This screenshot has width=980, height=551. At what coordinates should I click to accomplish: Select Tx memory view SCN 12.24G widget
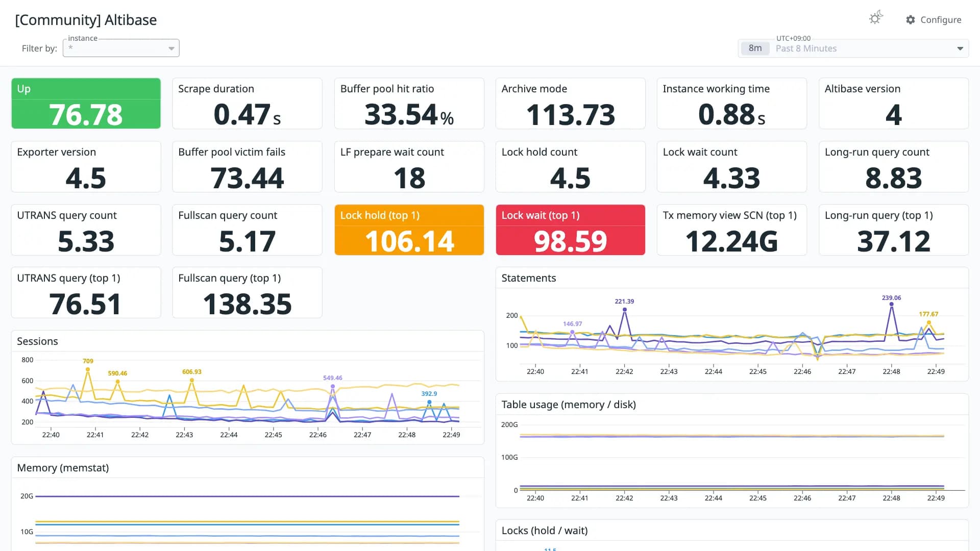coord(731,230)
